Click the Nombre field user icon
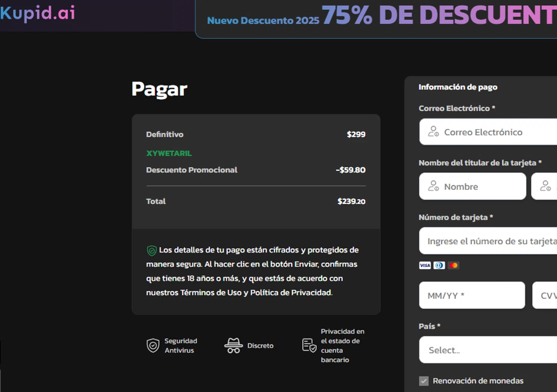This screenshot has width=557, height=392. [433, 186]
